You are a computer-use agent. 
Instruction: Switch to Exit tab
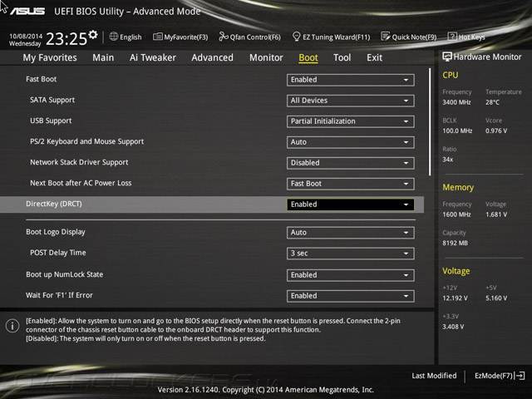374,57
